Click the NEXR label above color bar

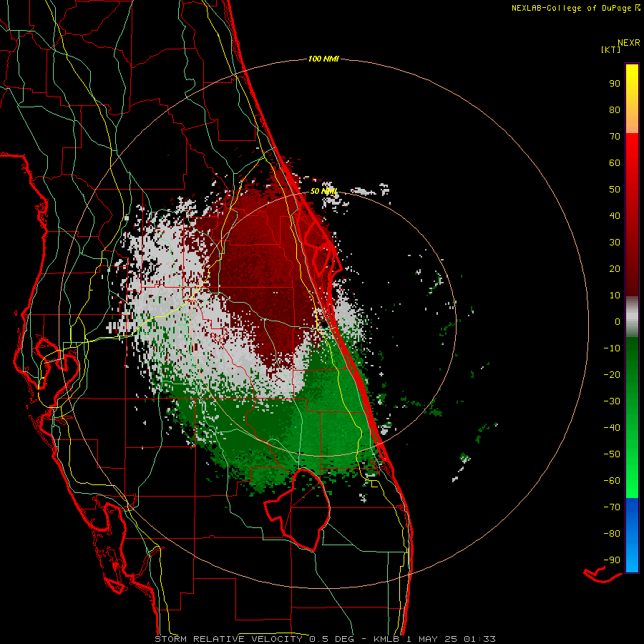(629, 43)
